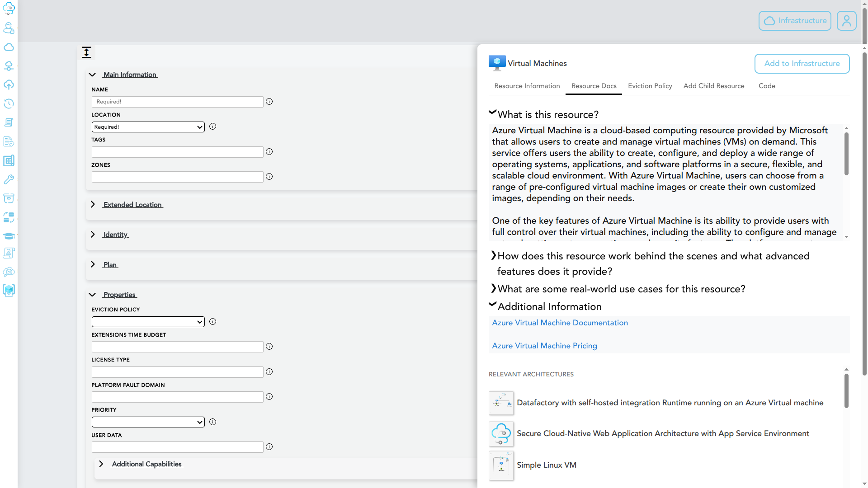Click the Datafactory architecture thumbnail
The height and width of the screenshot is (488, 868).
[x=501, y=403]
